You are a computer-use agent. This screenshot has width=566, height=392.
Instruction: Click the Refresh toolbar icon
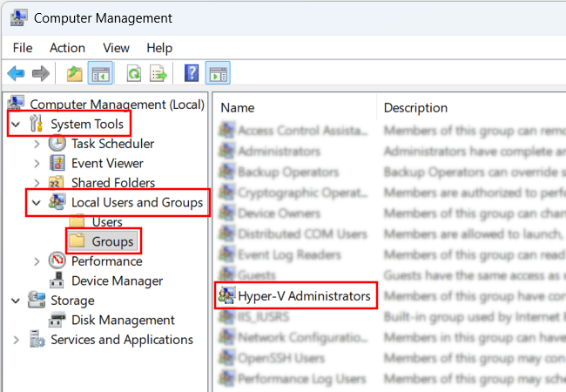pyautogui.click(x=134, y=74)
